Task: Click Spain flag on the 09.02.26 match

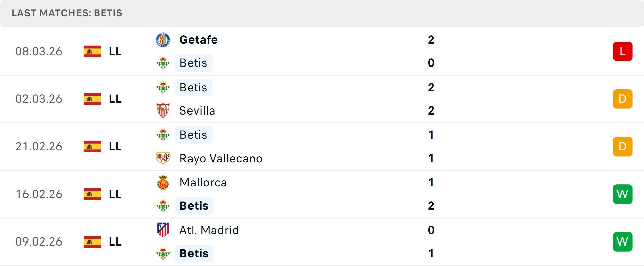Action: pyautogui.click(x=92, y=241)
